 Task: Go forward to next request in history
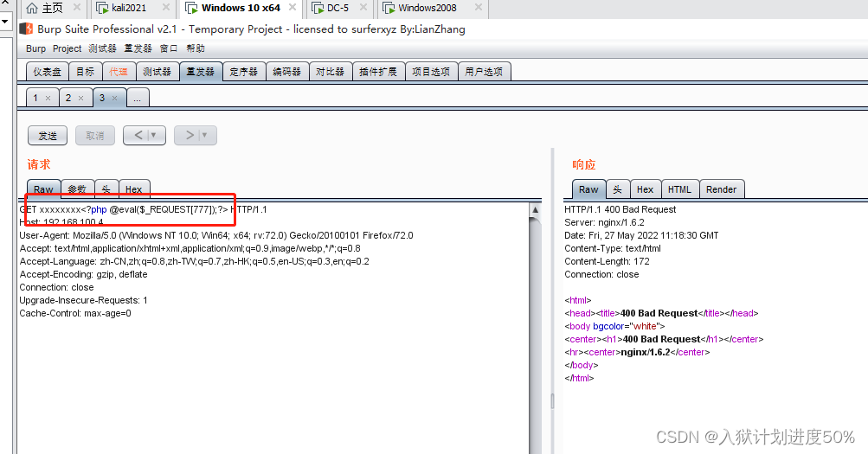pos(190,135)
